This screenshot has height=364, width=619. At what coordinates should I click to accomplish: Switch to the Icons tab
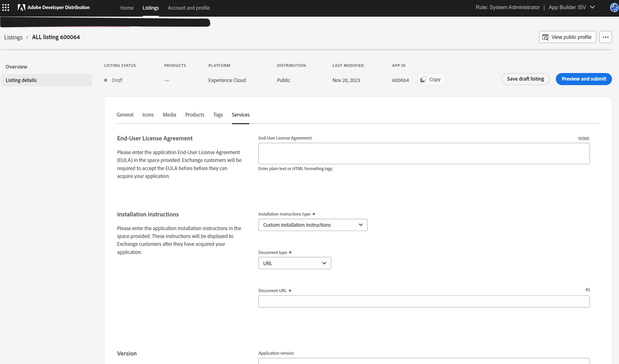(148, 115)
